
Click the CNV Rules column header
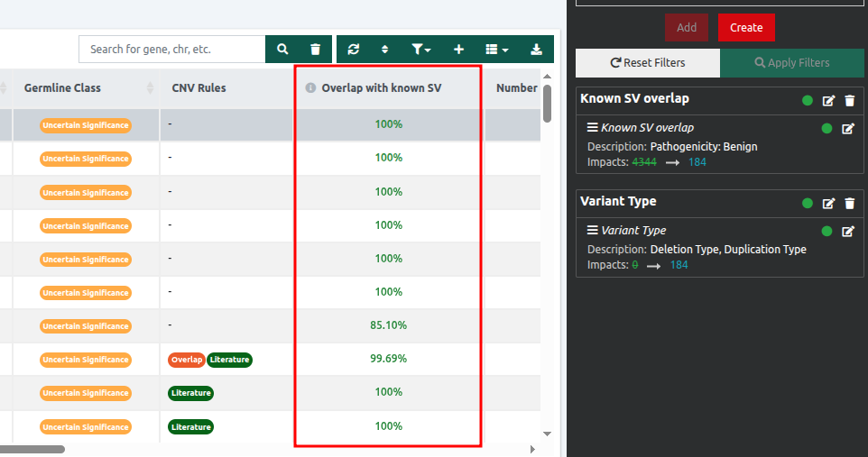(x=199, y=88)
